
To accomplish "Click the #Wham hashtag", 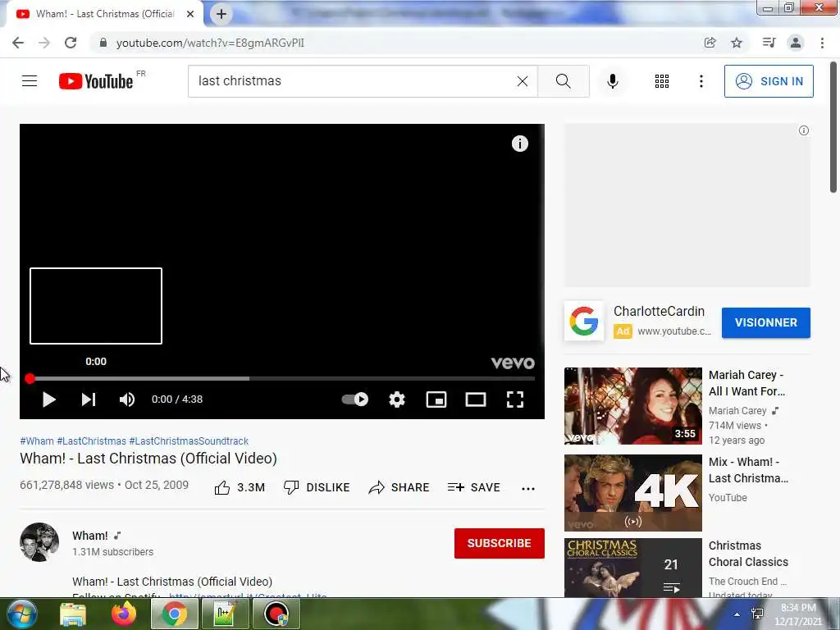I will [x=37, y=441].
